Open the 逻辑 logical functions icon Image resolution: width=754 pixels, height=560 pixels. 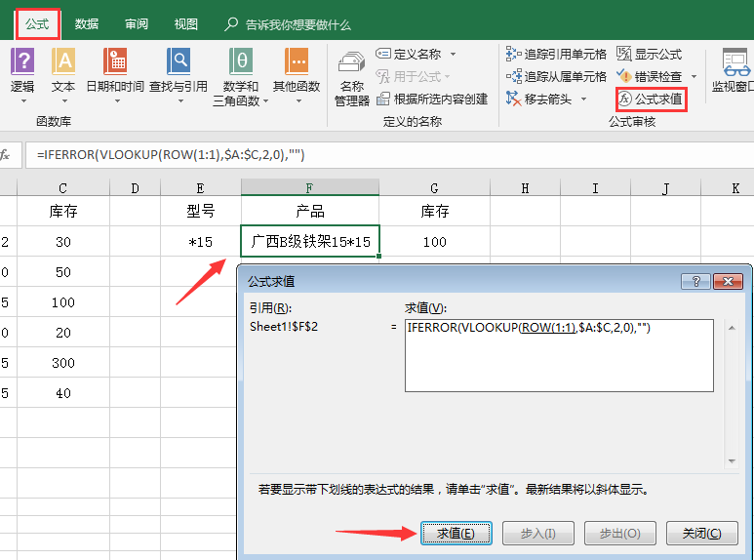[x=22, y=61]
